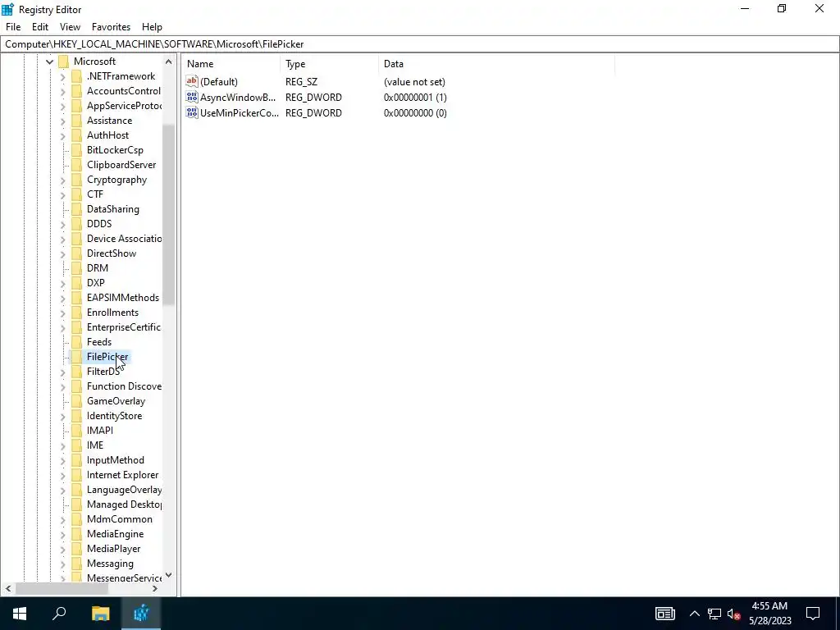Click the muted volume tray icon
The image size is (840, 630).
pyautogui.click(x=733, y=614)
